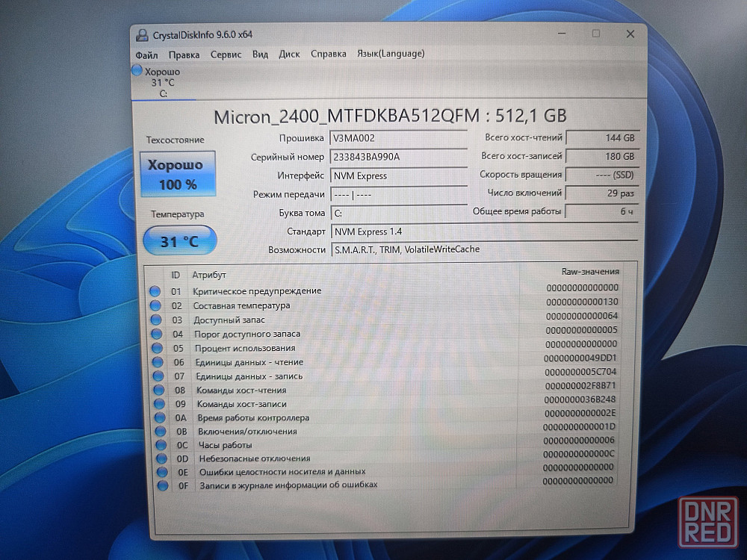Click Число включений value 29 раз
The image size is (747, 560).
pyautogui.click(x=601, y=193)
